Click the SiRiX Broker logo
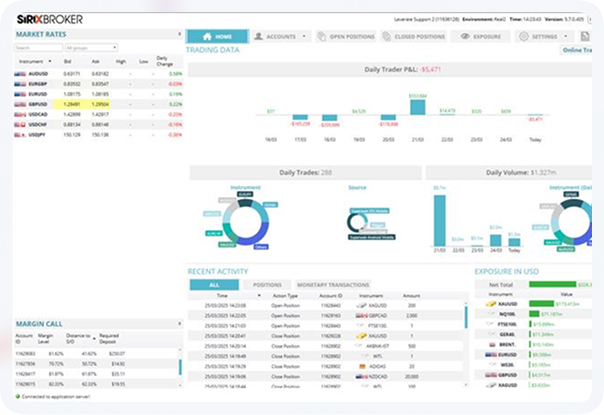The width and height of the screenshot is (604, 415). tap(50, 19)
